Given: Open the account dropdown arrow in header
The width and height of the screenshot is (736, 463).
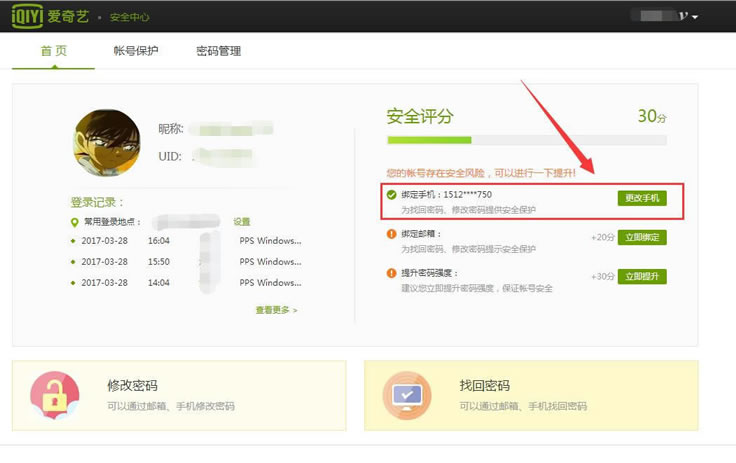Looking at the screenshot, I should (x=695, y=17).
